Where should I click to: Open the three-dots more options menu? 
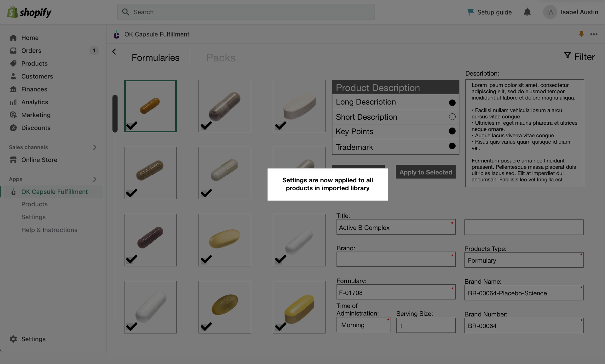(x=594, y=34)
